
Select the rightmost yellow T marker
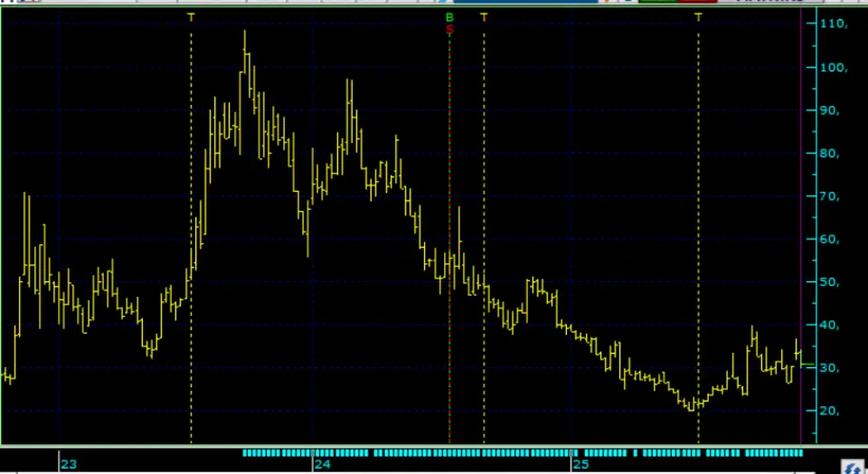pos(698,17)
